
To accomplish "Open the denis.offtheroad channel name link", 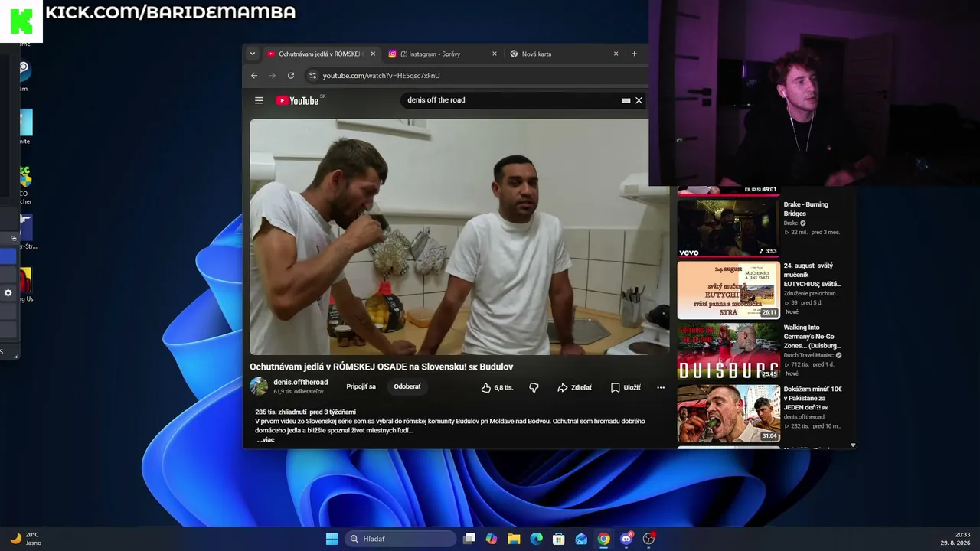I will (x=300, y=382).
